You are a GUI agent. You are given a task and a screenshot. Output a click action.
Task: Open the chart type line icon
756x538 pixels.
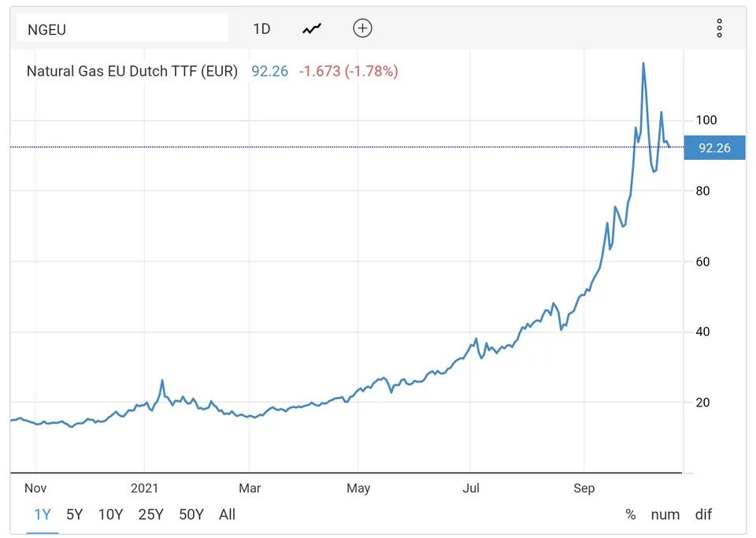tap(312, 29)
